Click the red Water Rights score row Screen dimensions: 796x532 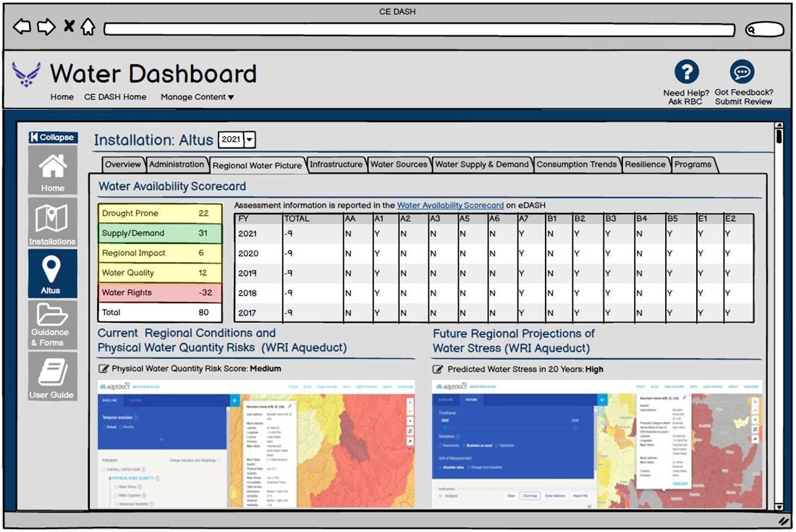[x=160, y=293]
